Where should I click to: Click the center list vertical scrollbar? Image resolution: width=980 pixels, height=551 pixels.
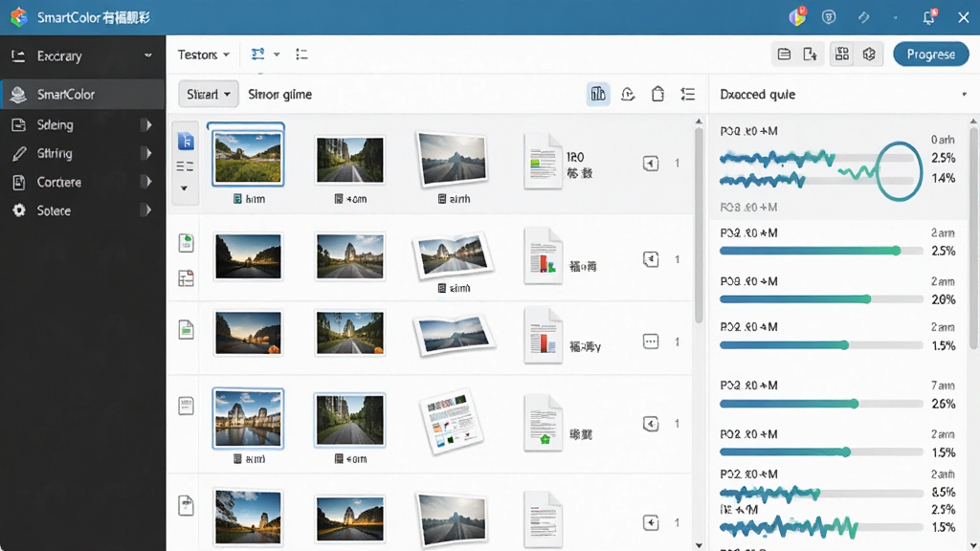tap(698, 225)
